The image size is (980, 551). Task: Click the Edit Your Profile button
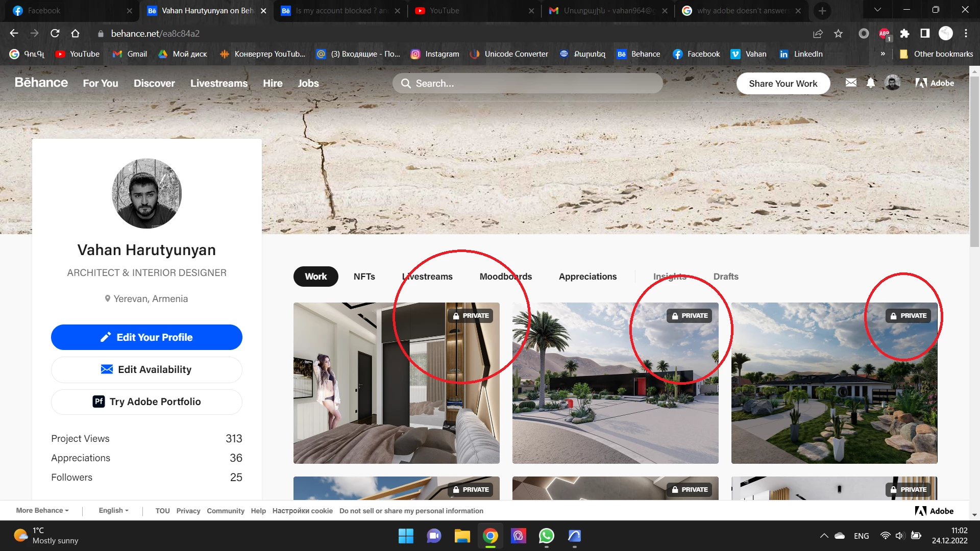(x=146, y=337)
